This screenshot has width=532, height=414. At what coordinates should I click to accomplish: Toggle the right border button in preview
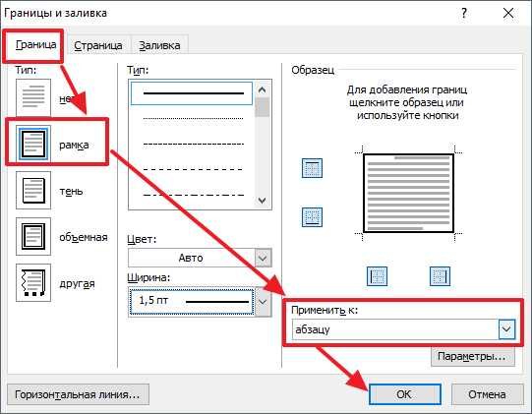pyautogui.click(x=440, y=276)
